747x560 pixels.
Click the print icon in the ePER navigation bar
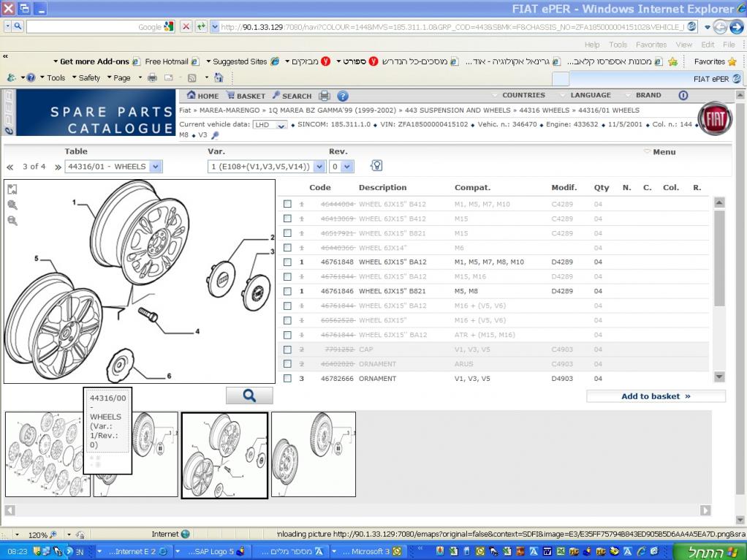(325, 96)
